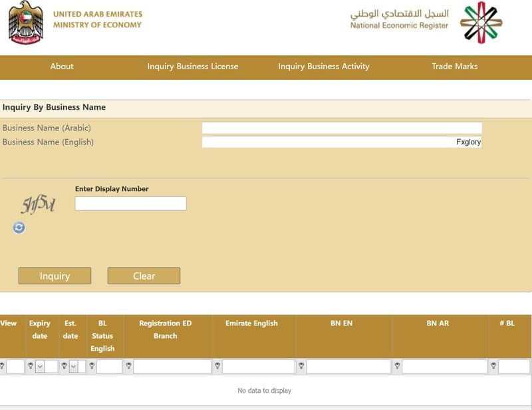This screenshot has width=532, height=410.
Task: Click filter icon for Emirate English column
Action: tap(217, 366)
